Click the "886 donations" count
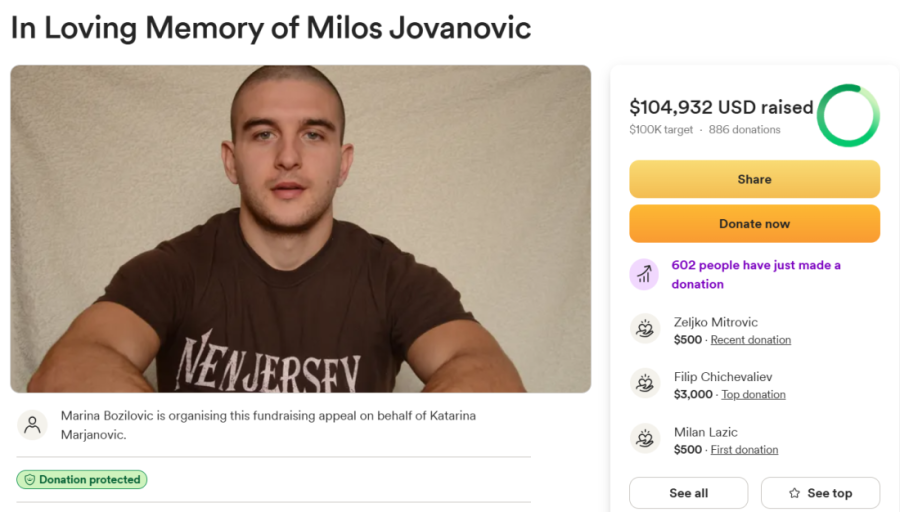Screen dimensions: 900x512 point(744,130)
